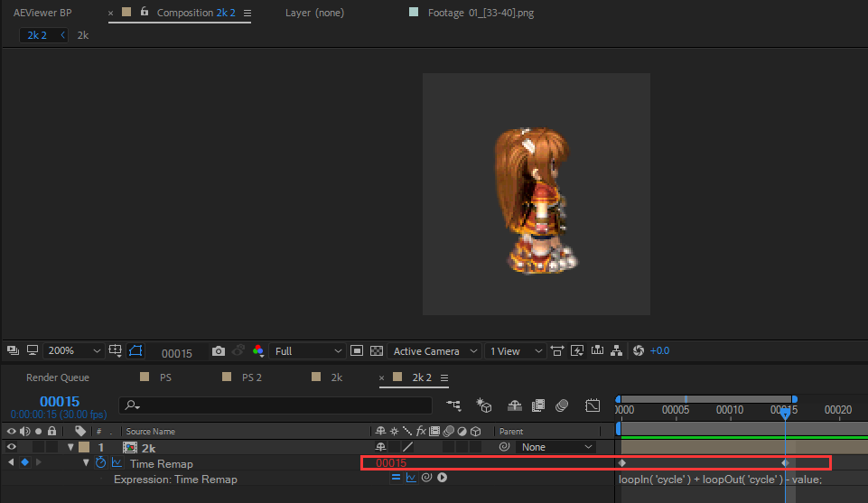Toggle the region of interest icon
Image resolution: width=868 pixels, height=503 pixels.
[357, 350]
